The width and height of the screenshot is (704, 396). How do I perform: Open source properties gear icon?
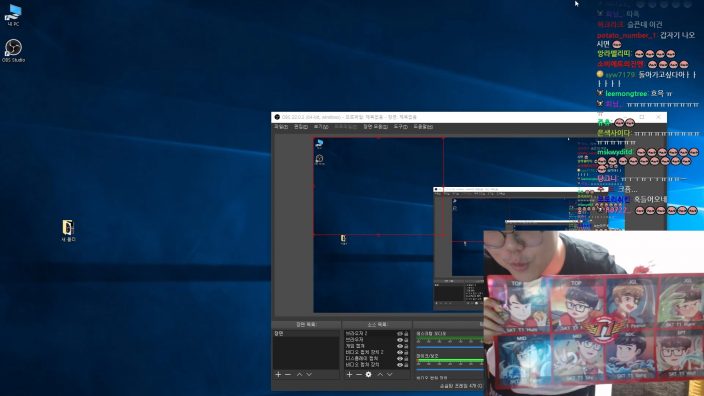(x=369, y=374)
